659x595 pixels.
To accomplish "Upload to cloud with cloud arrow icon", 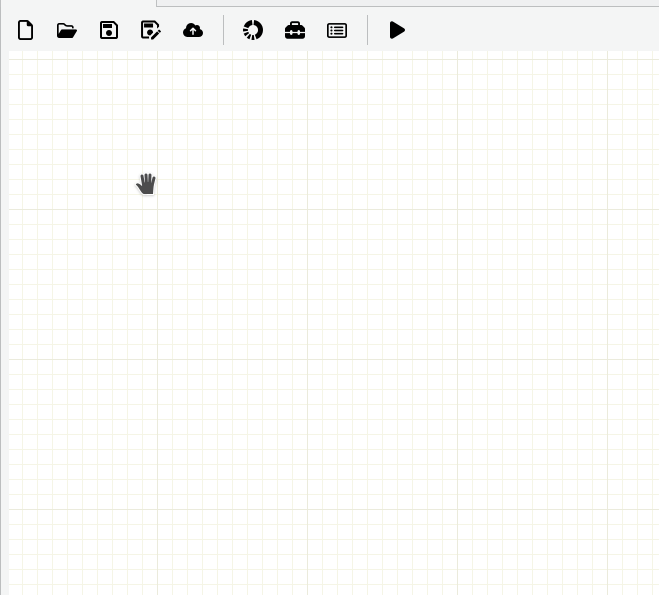I will coord(193,30).
